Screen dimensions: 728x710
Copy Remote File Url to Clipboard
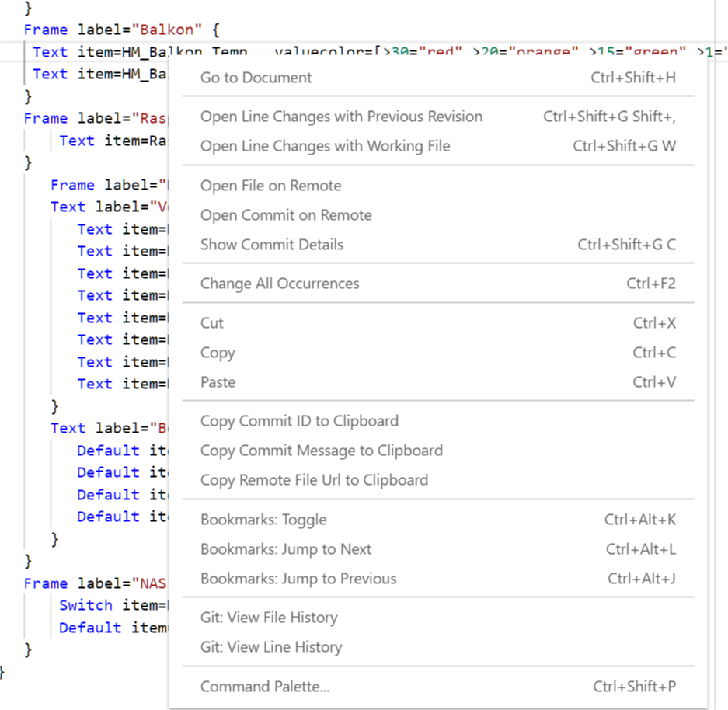click(314, 480)
